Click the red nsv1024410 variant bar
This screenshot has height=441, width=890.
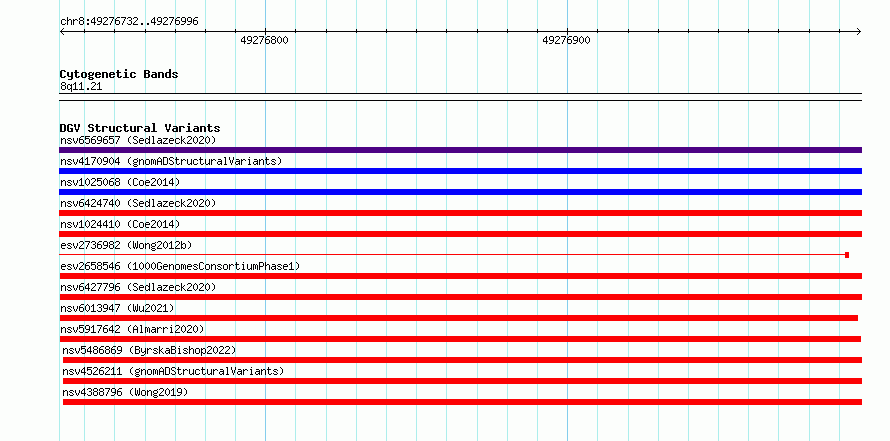[460, 234]
